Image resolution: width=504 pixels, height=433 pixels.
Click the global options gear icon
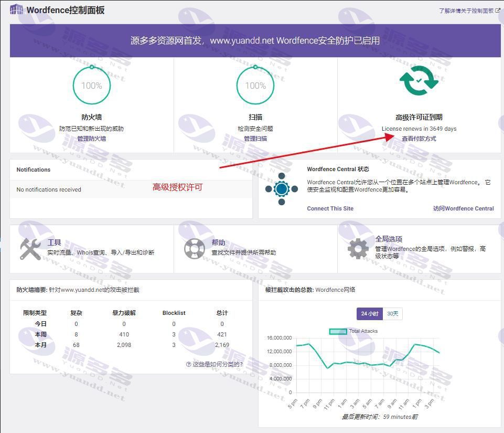358,249
